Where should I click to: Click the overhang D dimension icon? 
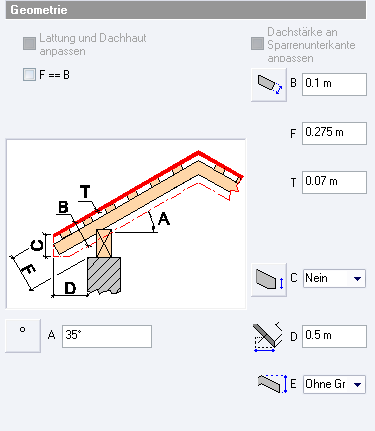pos(268,337)
